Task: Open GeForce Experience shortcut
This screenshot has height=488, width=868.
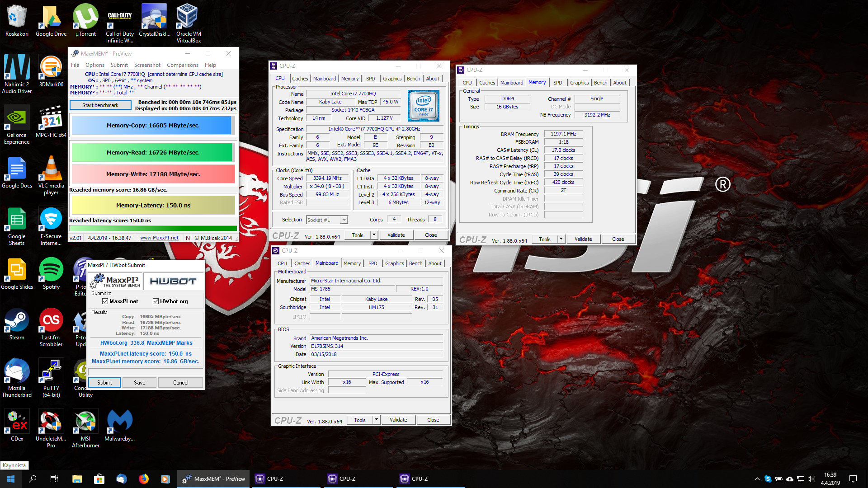Action: click(17, 125)
